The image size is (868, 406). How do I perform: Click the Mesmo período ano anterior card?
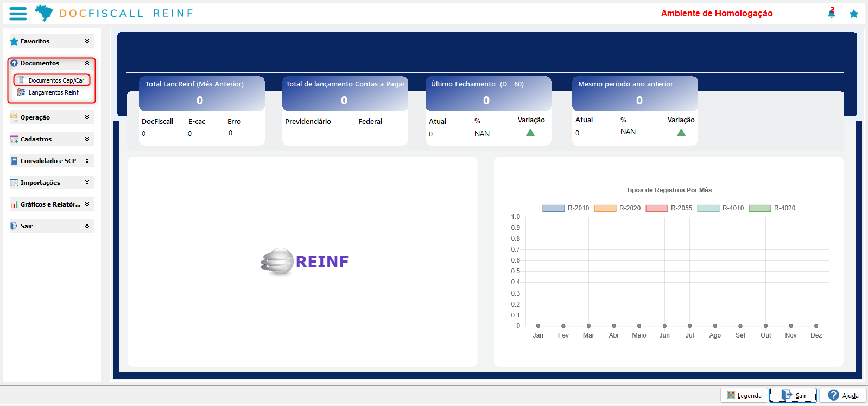635,111
